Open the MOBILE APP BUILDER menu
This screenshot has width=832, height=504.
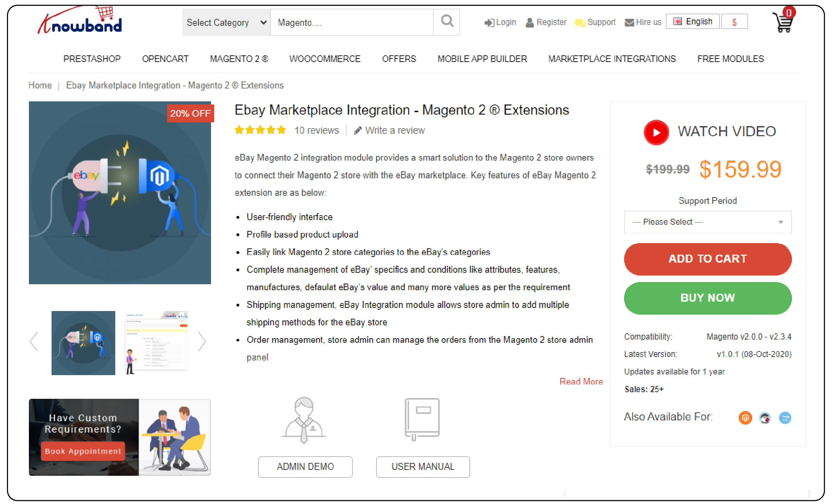coord(482,59)
